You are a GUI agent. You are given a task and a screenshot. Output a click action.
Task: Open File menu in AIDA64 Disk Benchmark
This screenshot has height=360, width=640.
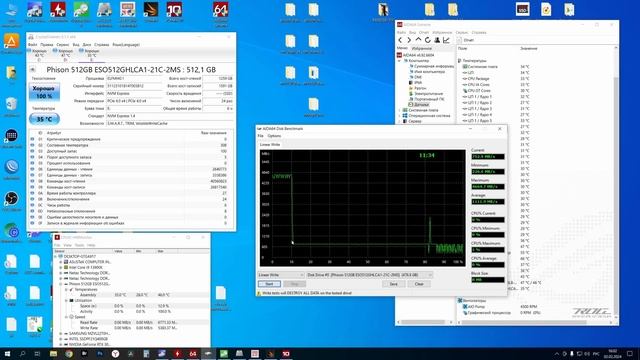[x=260, y=136]
